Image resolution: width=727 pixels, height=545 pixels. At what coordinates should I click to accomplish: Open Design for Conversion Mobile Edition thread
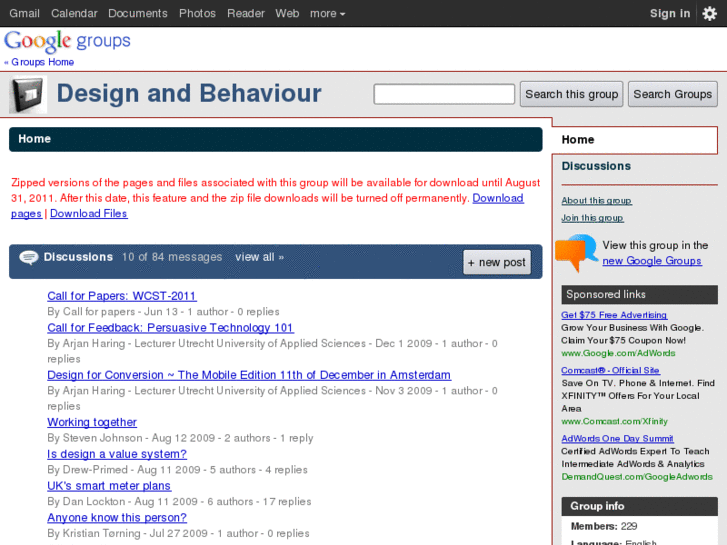click(x=249, y=375)
